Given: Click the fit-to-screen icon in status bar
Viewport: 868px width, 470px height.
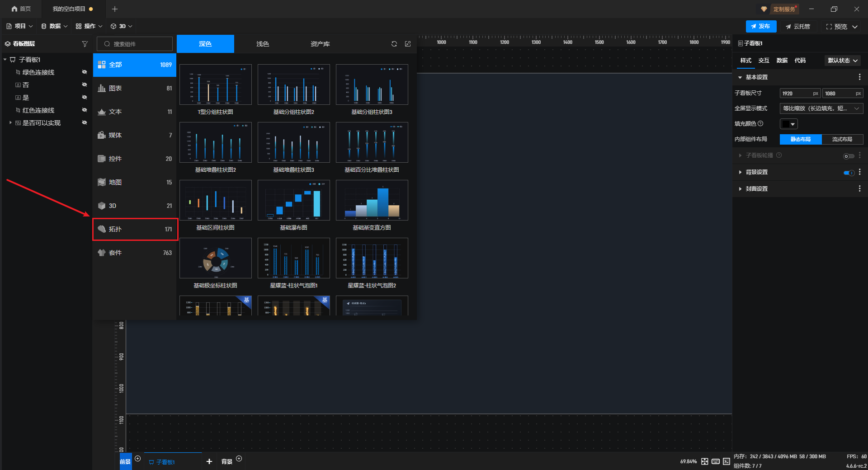Looking at the screenshot, I should tap(705, 461).
